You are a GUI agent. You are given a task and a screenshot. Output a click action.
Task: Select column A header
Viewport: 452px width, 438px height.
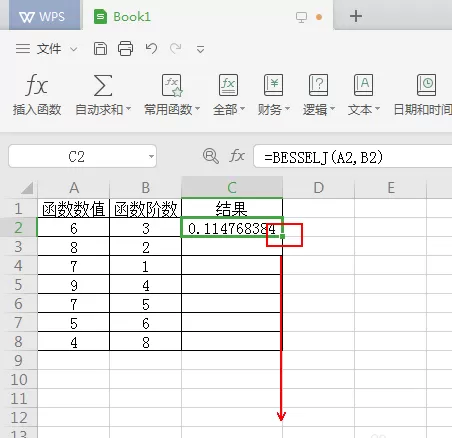(x=74, y=188)
